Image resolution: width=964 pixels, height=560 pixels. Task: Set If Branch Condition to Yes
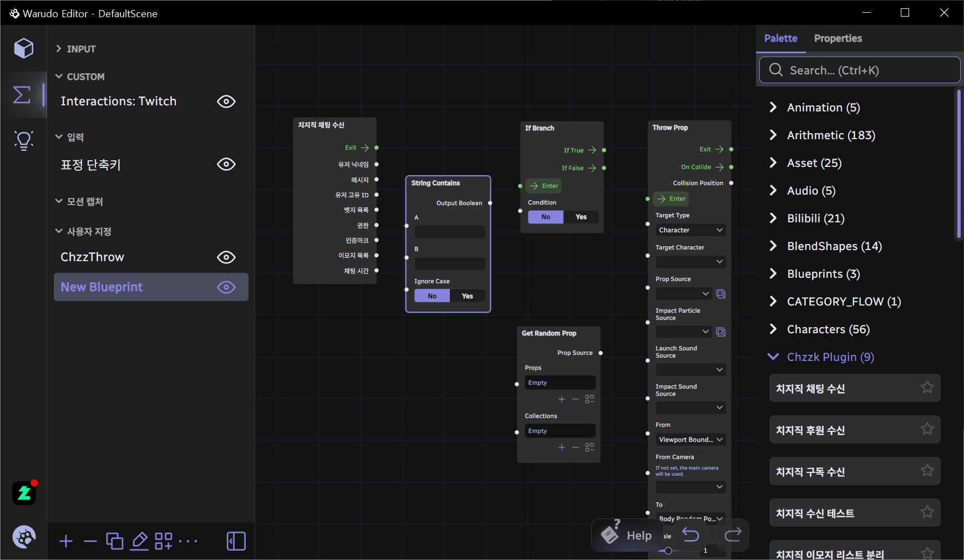pyautogui.click(x=581, y=217)
